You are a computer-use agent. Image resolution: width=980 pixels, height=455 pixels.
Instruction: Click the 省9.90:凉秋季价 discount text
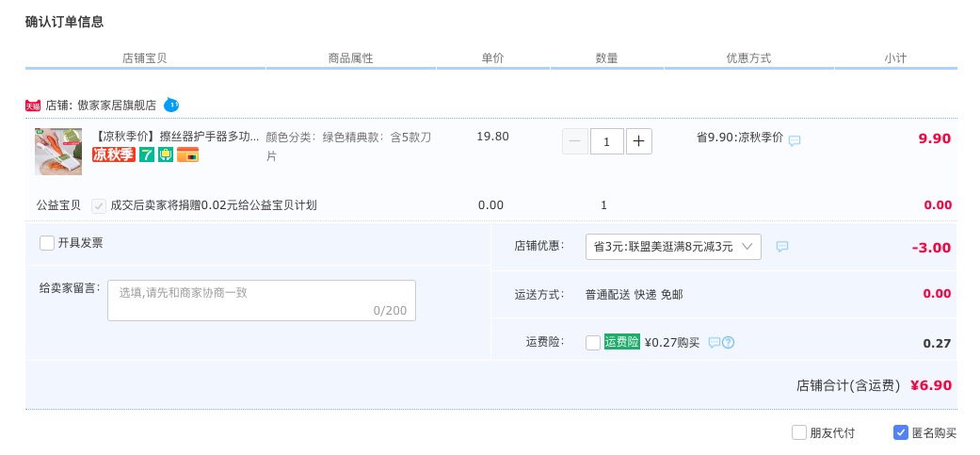[739, 138]
